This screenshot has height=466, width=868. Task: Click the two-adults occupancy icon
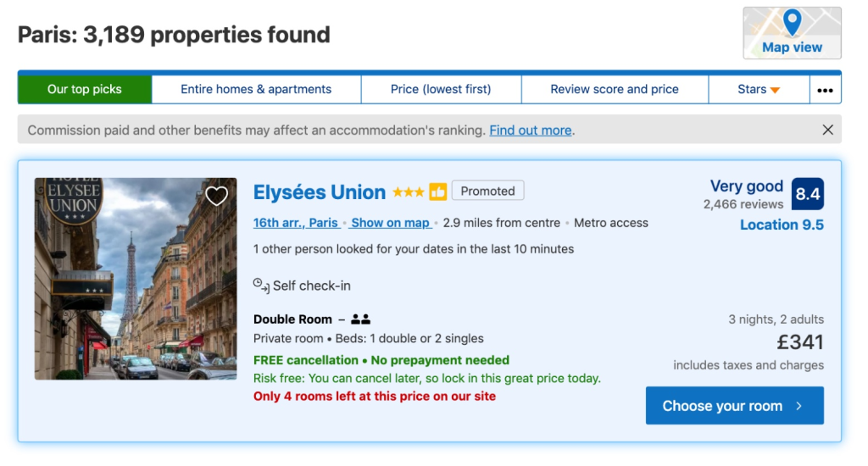[361, 319]
